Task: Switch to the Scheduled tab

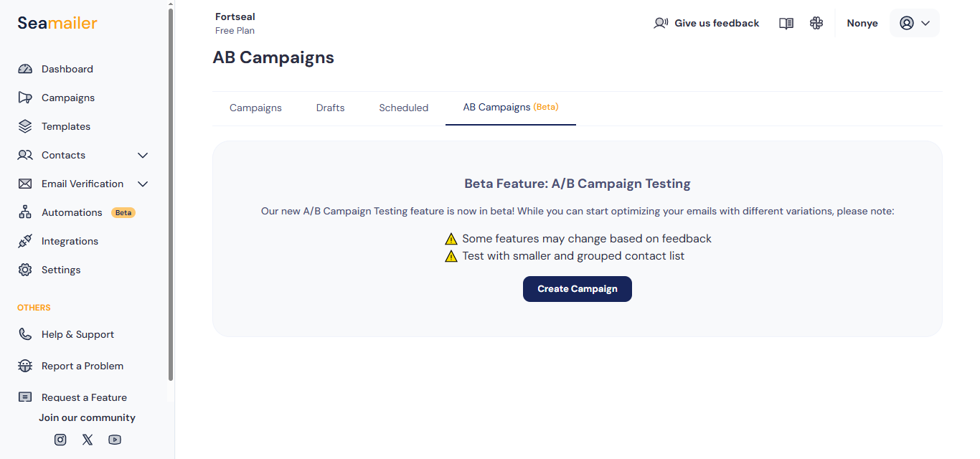Action: [403, 108]
